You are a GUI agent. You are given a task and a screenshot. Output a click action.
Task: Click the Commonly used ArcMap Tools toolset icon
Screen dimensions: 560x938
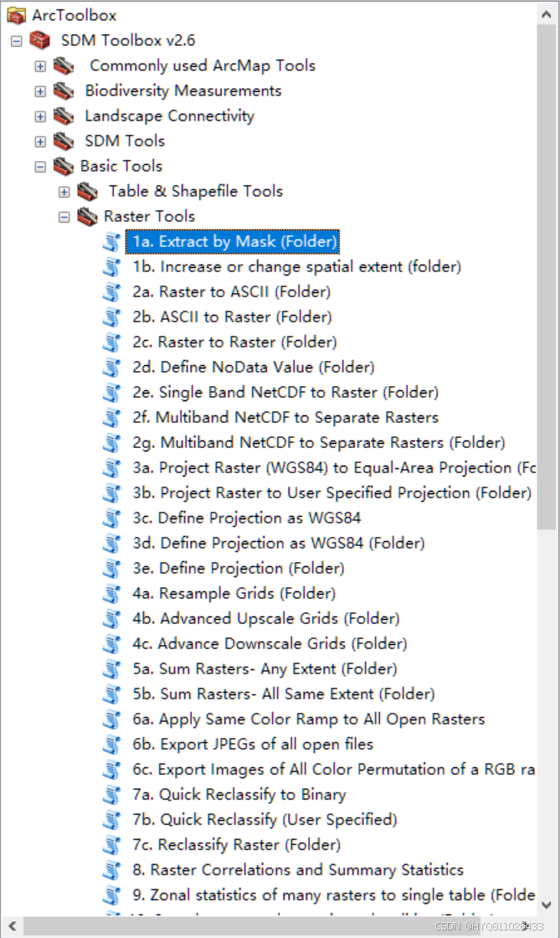(x=64, y=65)
